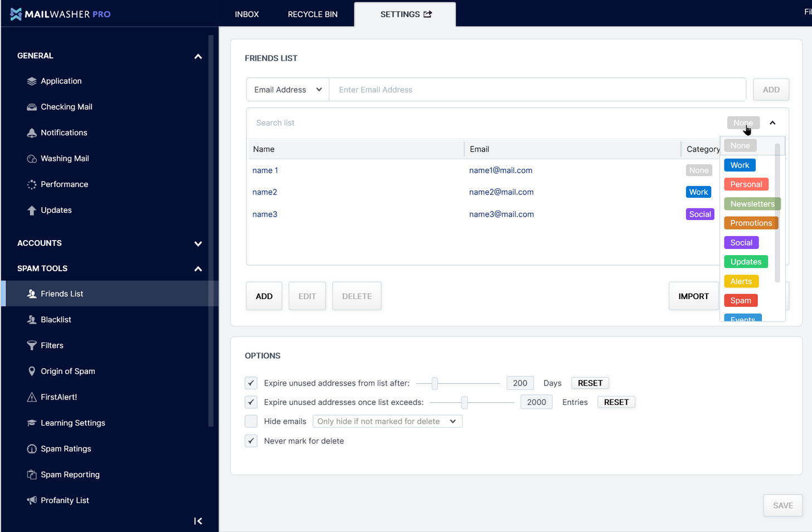Open the Washing Mail settings page
This screenshot has width=812, height=532.
tap(65, 159)
